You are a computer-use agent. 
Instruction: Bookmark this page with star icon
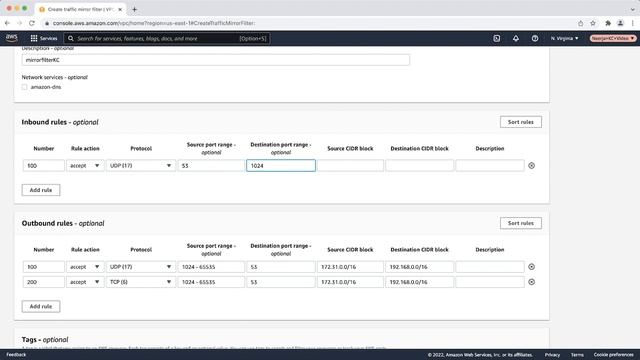click(x=593, y=23)
